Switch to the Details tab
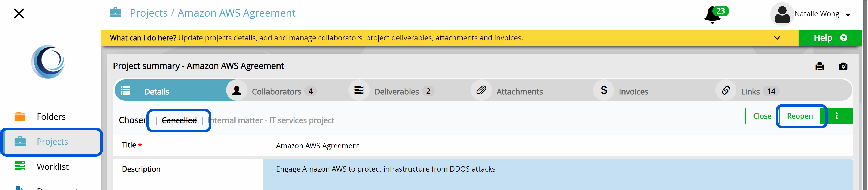 click(170, 91)
